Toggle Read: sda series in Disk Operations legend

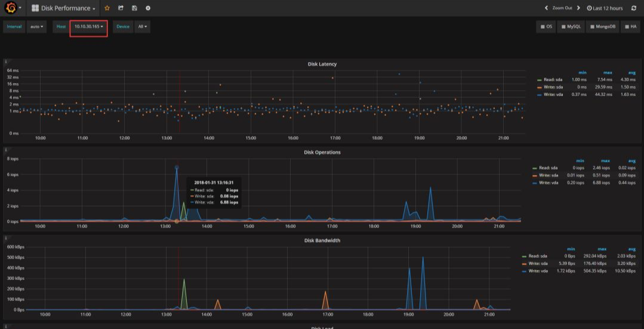[548, 168]
